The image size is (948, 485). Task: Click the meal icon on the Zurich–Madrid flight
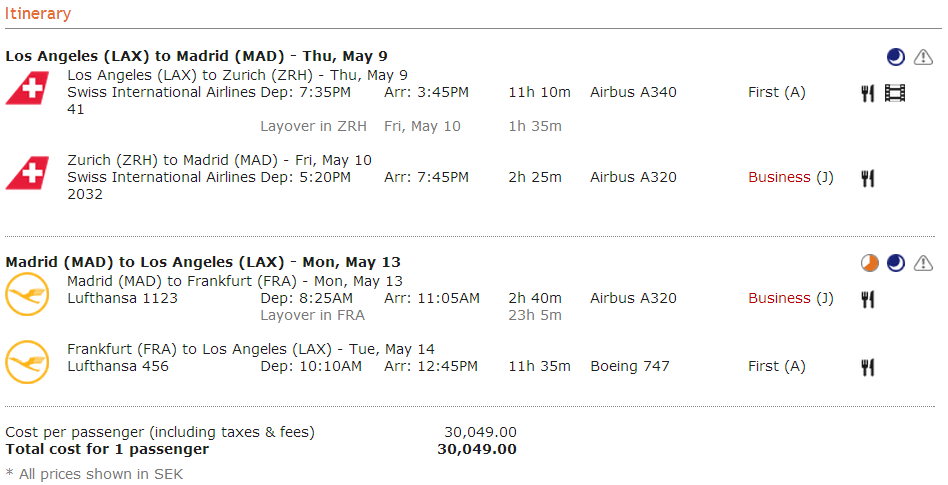(868, 178)
